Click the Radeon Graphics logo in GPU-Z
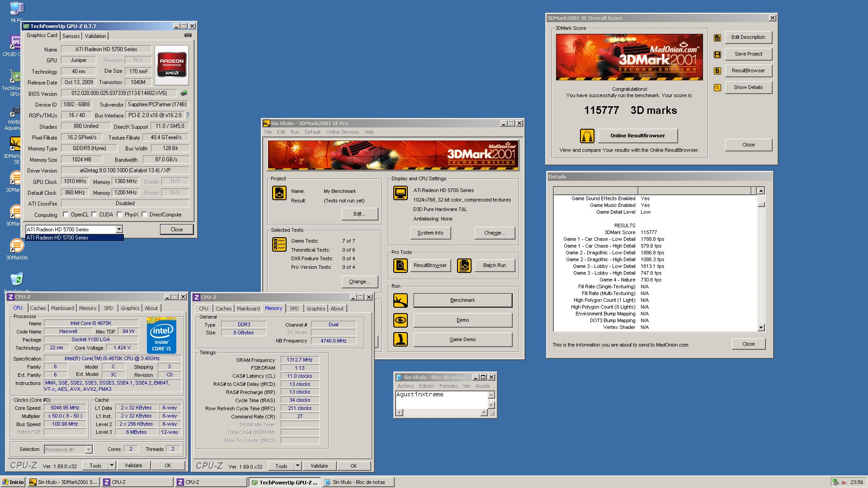868x488 pixels. 172,66
